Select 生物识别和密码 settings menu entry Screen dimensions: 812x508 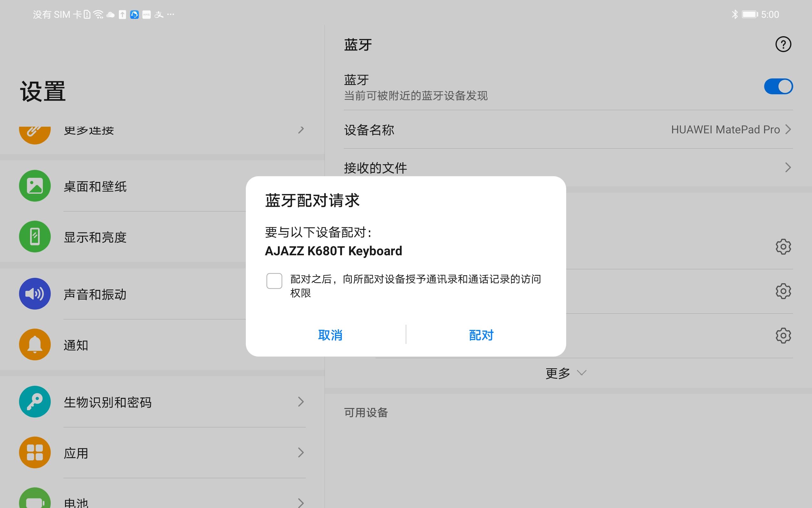pos(162,402)
